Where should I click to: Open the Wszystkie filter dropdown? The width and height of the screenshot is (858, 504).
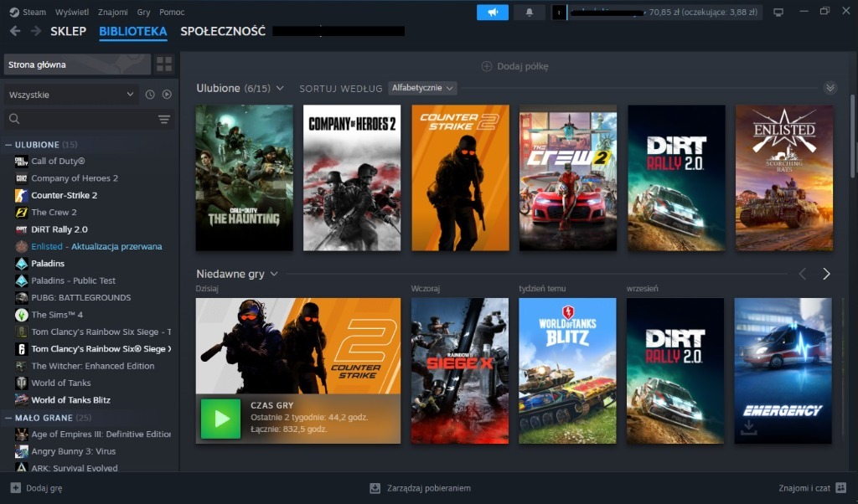(71, 95)
